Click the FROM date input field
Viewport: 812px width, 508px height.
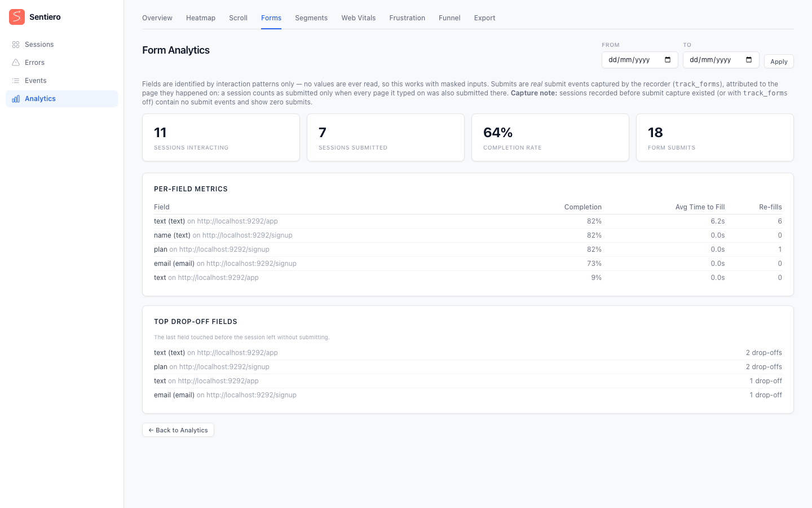[x=639, y=60]
